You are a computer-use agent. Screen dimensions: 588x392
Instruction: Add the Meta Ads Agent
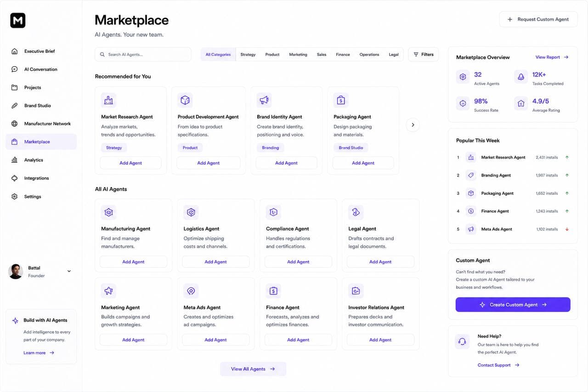[x=216, y=340]
